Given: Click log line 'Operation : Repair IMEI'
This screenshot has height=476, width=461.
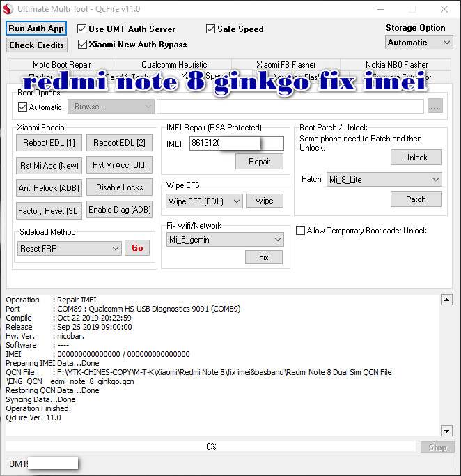Looking at the screenshot, I should (x=51, y=300).
